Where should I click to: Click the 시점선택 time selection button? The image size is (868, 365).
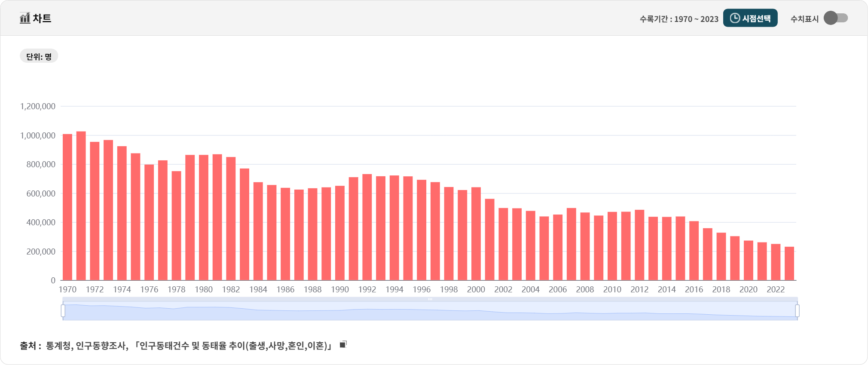coord(750,18)
